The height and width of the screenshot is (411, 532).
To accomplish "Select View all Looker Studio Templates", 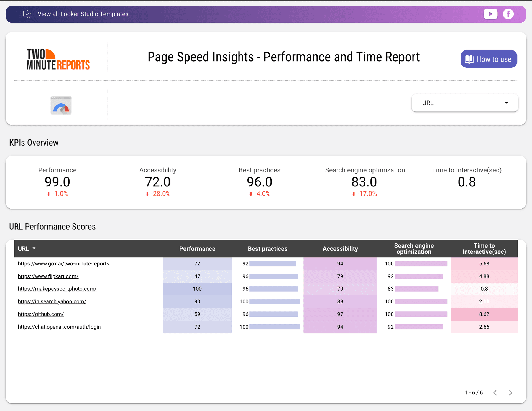I will (x=83, y=14).
